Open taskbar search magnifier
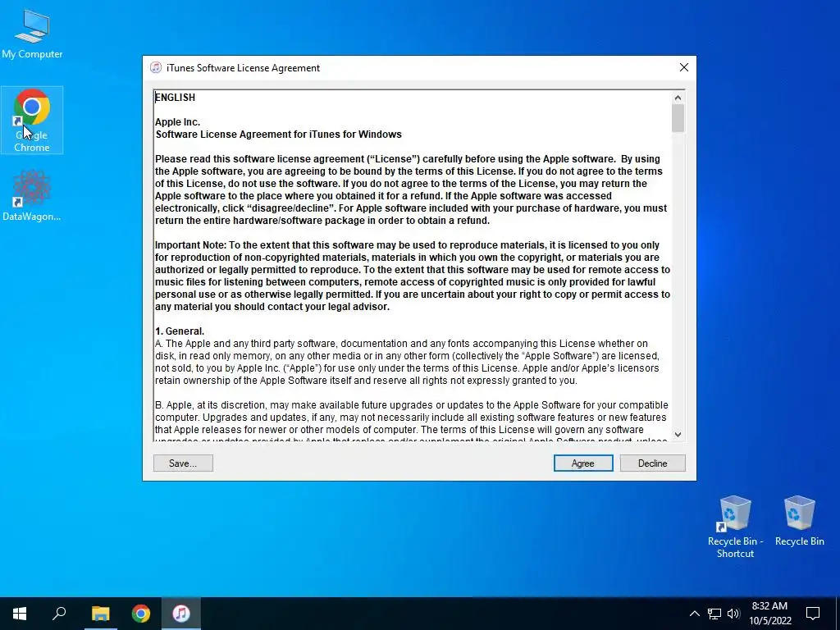 [x=59, y=614]
